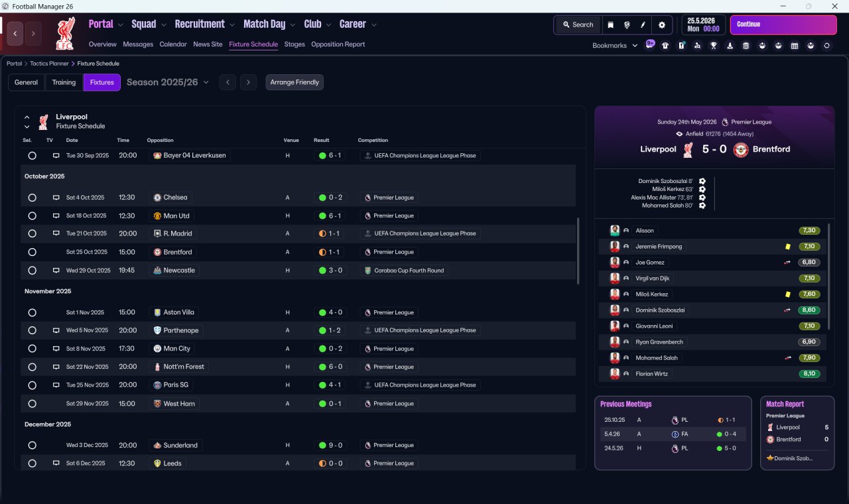Click the globe icon in the top toolbar
This screenshot has width=849, height=504.
tap(627, 25)
